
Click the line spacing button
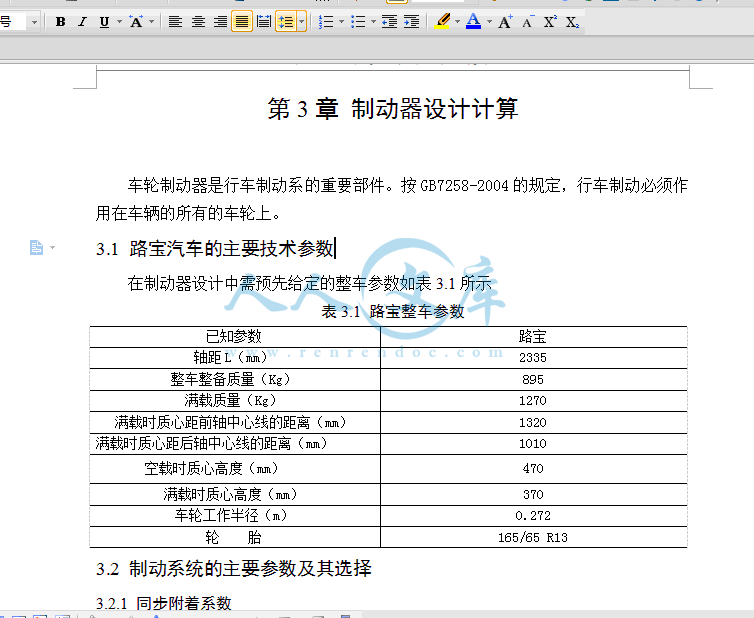[286, 22]
